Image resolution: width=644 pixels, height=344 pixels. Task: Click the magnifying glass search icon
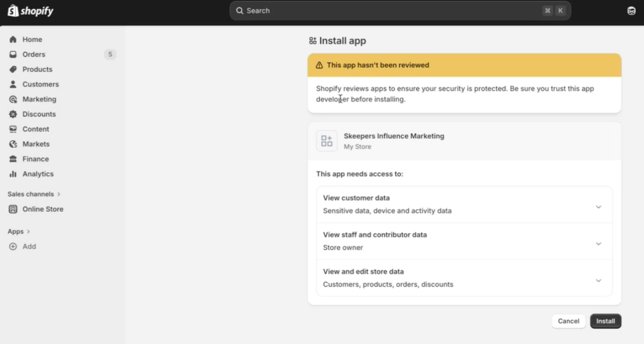pyautogui.click(x=240, y=11)
